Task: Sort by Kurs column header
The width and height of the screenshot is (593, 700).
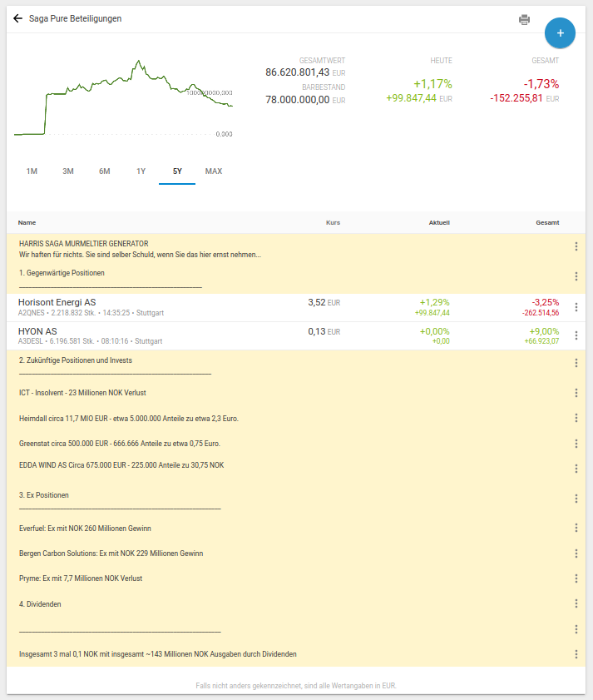Action: pos(333,222)
